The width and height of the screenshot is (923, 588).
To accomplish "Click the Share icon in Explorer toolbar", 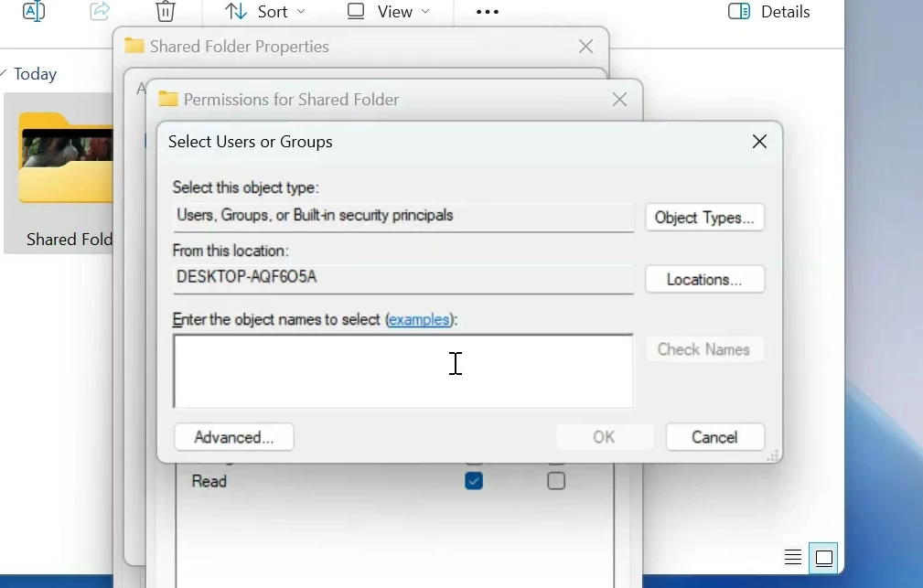I will pos(100,11).
